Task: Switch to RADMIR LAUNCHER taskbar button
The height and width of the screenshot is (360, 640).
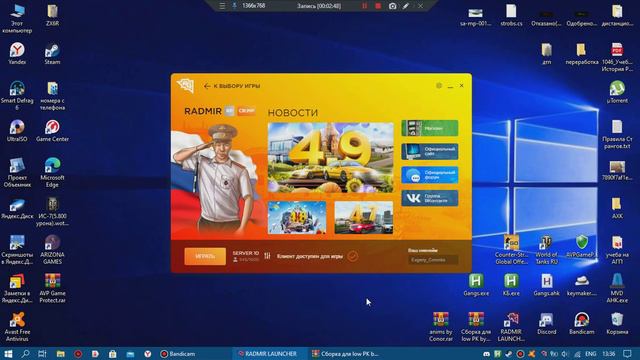Action: (268, 353)
